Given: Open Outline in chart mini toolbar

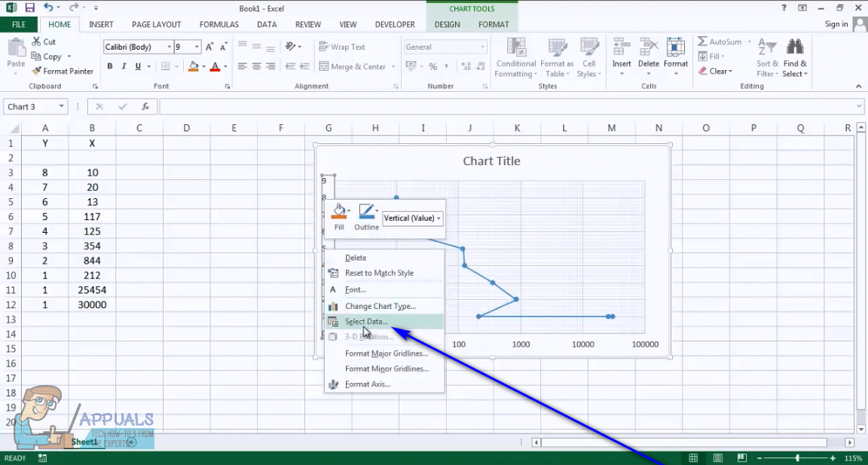Looking at the screenshot, I should coord(366,216).
